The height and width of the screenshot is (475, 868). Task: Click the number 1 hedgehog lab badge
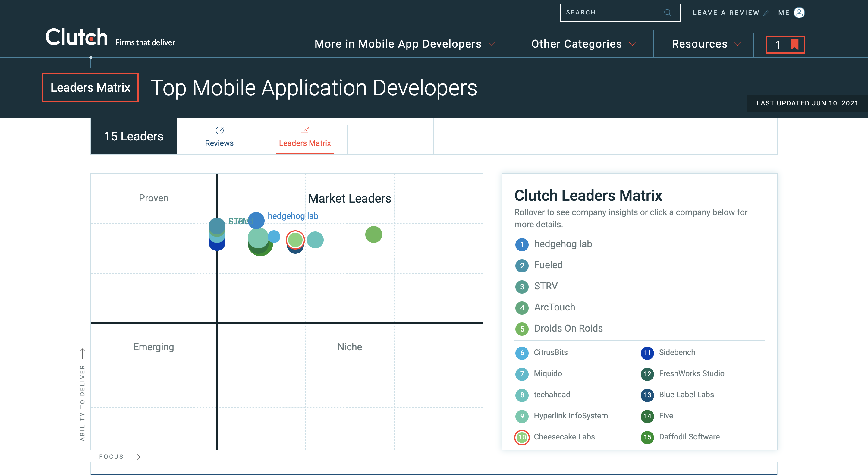[x=522, y=244]
